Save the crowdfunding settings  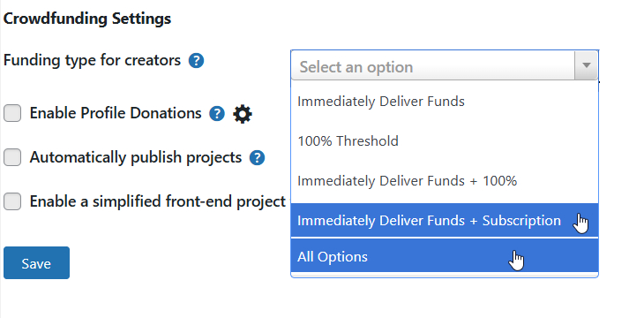point(36,263)
